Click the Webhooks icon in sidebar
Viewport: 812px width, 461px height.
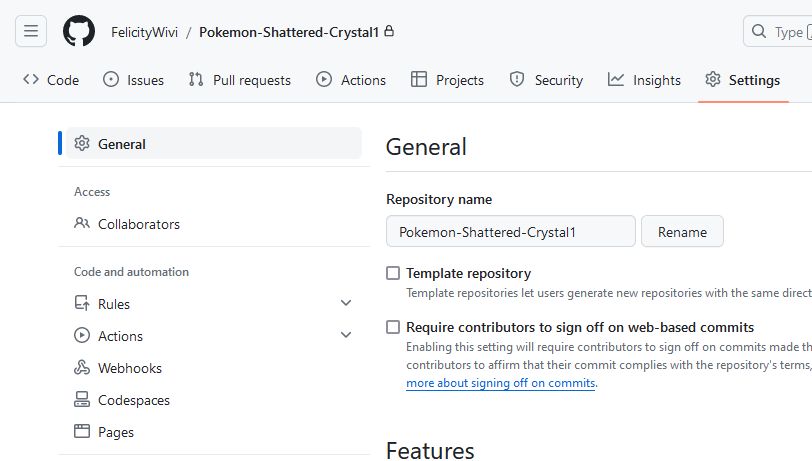(x=82, y=368)
